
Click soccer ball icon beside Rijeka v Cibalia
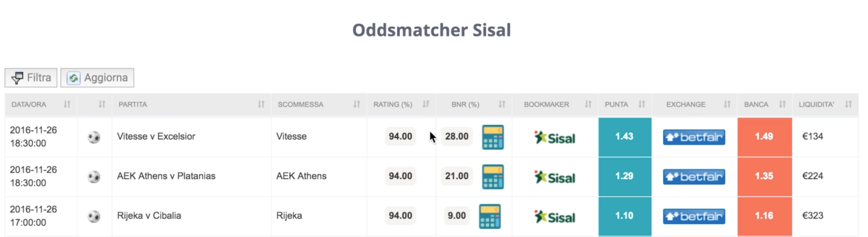pyautogui.click(x=94, y=216)
